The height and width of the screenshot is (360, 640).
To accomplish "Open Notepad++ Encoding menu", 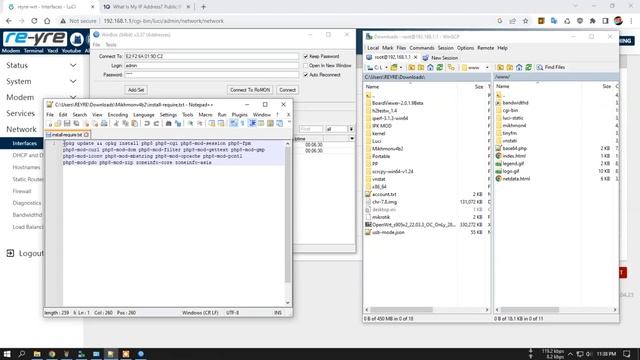I will pyautogui.click(x=118, y=115).
